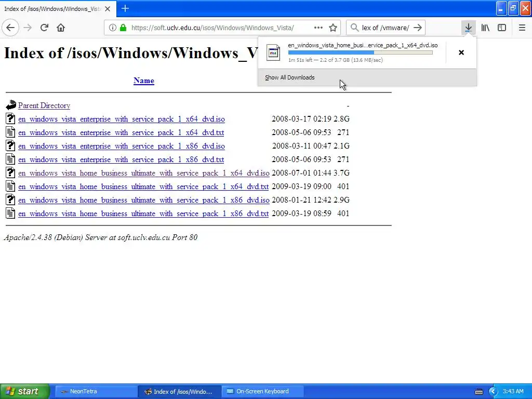Click unknown-file icon for ultimate x64 iso

[10, 172]
